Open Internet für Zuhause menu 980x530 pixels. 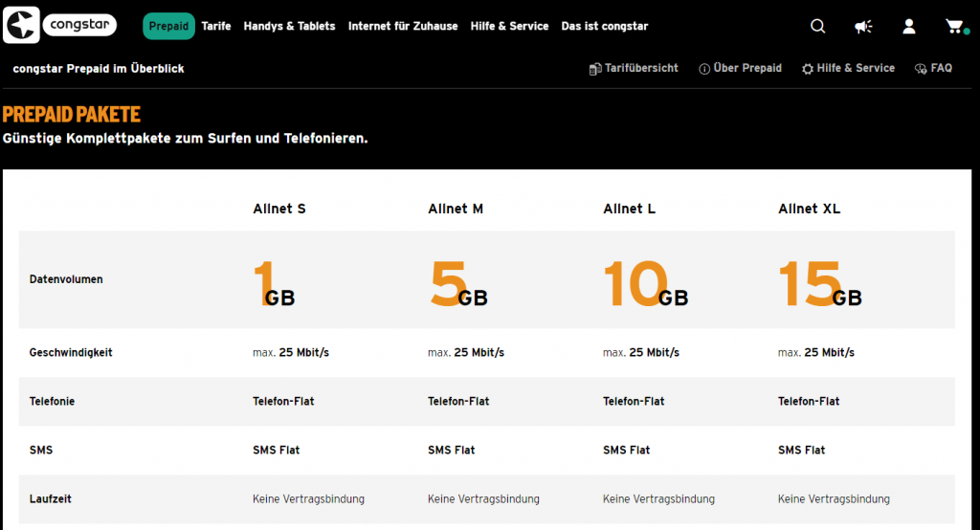[x=403, y=26]
